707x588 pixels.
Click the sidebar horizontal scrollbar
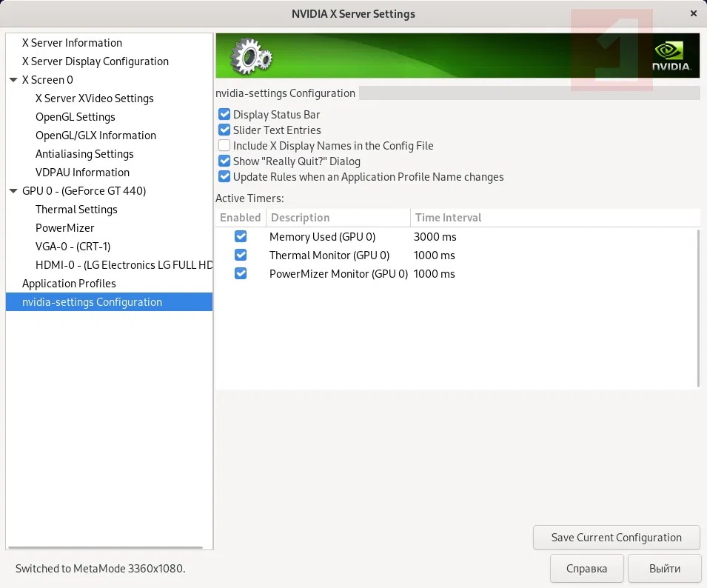tap(106, 547)
